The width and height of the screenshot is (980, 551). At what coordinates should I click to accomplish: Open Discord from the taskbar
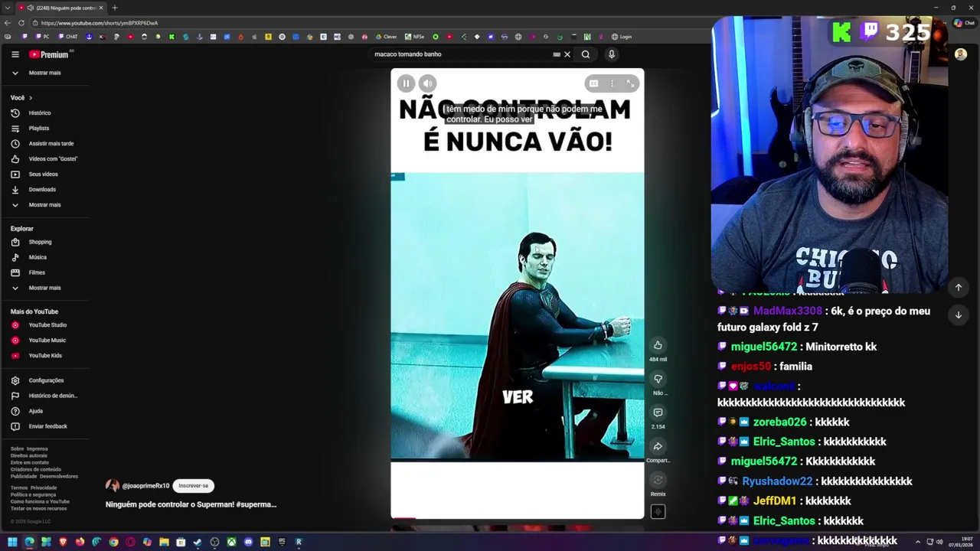[x=248, y=542]
